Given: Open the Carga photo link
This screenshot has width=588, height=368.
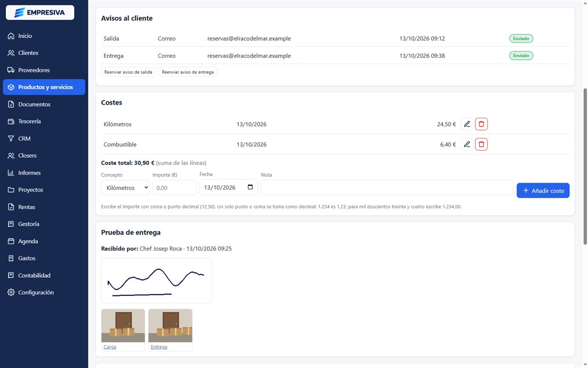Looking at the screenshot, I should point(110,347).
